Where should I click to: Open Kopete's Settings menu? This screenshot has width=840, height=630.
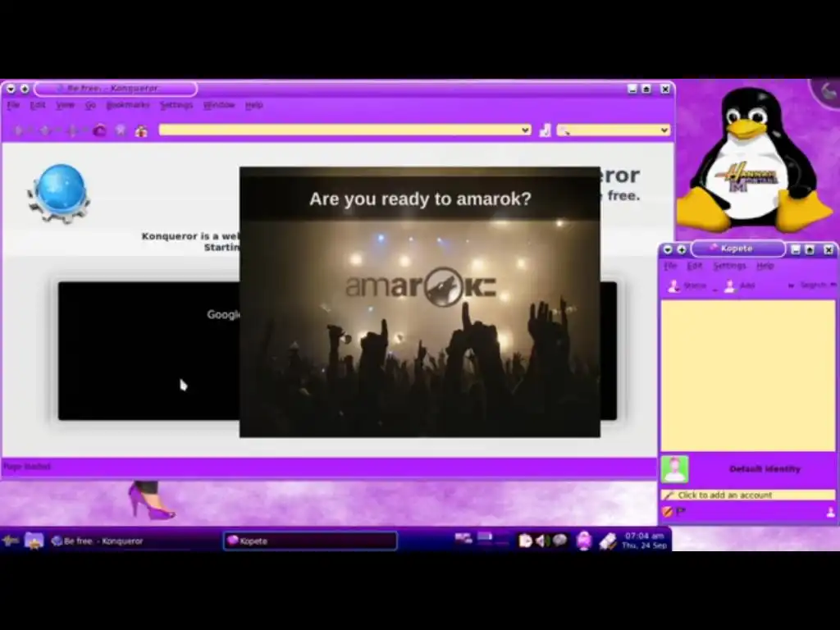click(x=729, y=266)
